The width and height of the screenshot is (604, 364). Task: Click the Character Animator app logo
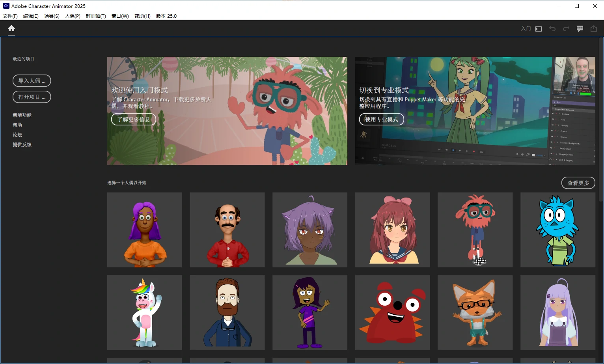coord(6,6)
